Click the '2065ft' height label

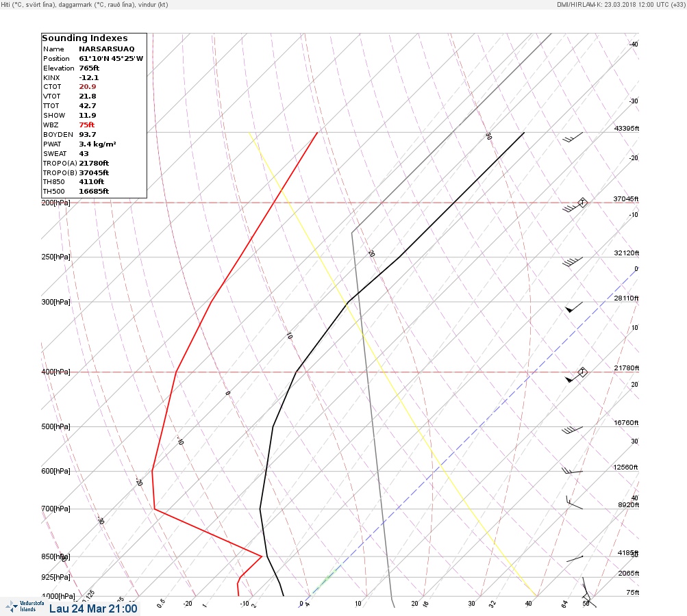(x=629, y=574)
